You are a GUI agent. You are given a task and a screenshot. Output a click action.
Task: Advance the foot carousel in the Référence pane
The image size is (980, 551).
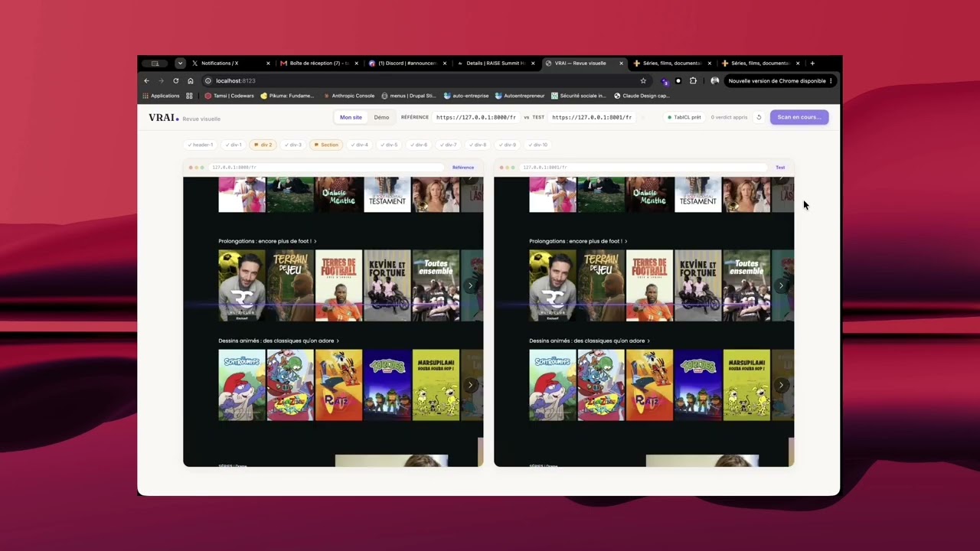(x=470, y=285)
